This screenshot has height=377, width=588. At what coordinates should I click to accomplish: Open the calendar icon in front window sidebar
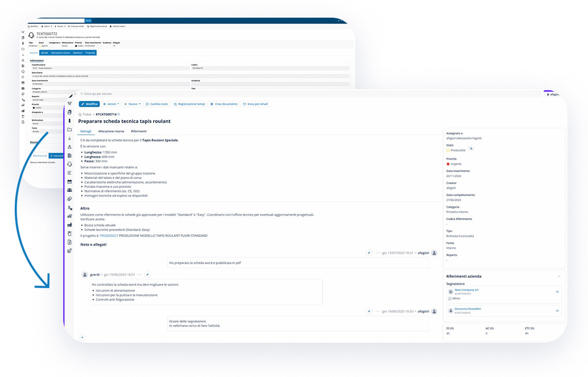click(x=70, y=181)
